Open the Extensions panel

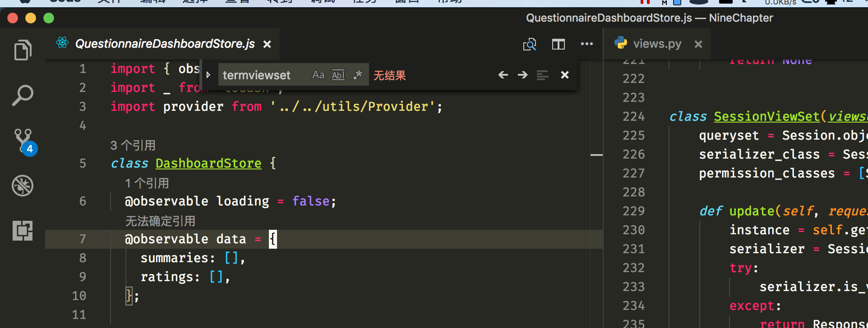point(23,231)
